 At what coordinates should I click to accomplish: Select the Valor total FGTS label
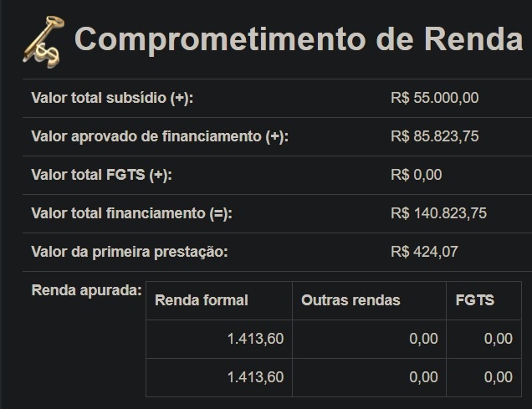coord(102,175)
